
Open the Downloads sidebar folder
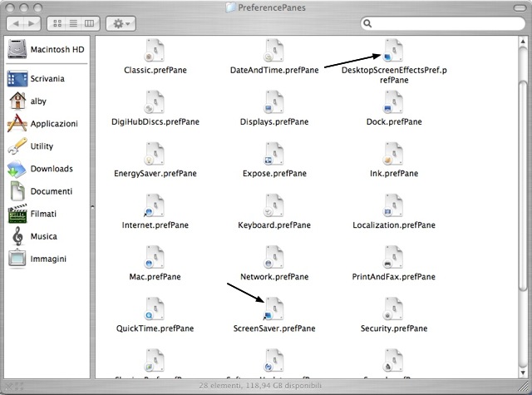(x=40, y=169)
